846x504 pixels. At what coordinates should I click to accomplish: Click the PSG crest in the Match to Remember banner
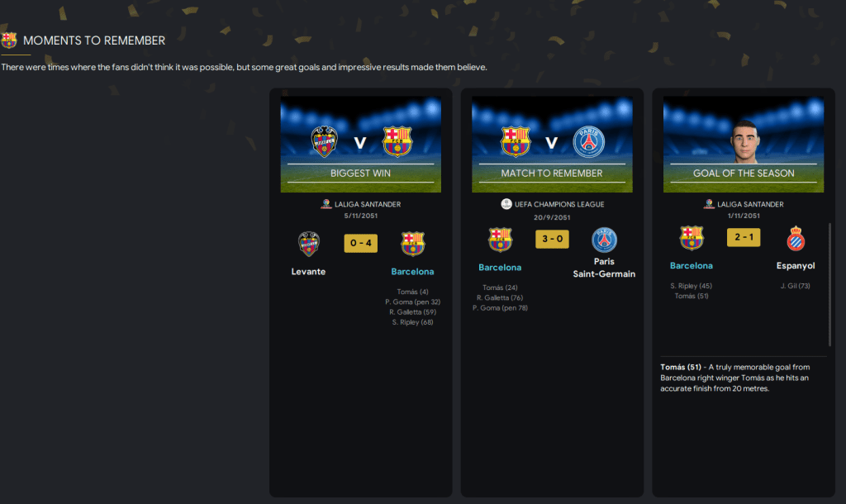[588, 141]
